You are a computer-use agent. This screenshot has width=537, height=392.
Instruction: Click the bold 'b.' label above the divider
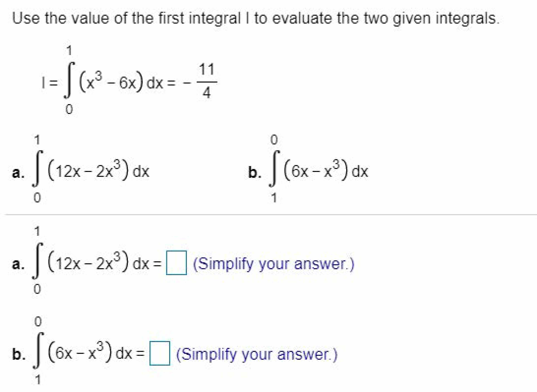tap(255, 172)
